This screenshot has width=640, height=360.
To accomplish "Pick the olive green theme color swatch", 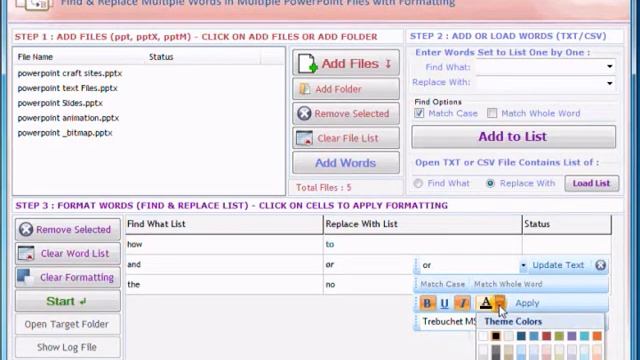I will pos(559,336).
